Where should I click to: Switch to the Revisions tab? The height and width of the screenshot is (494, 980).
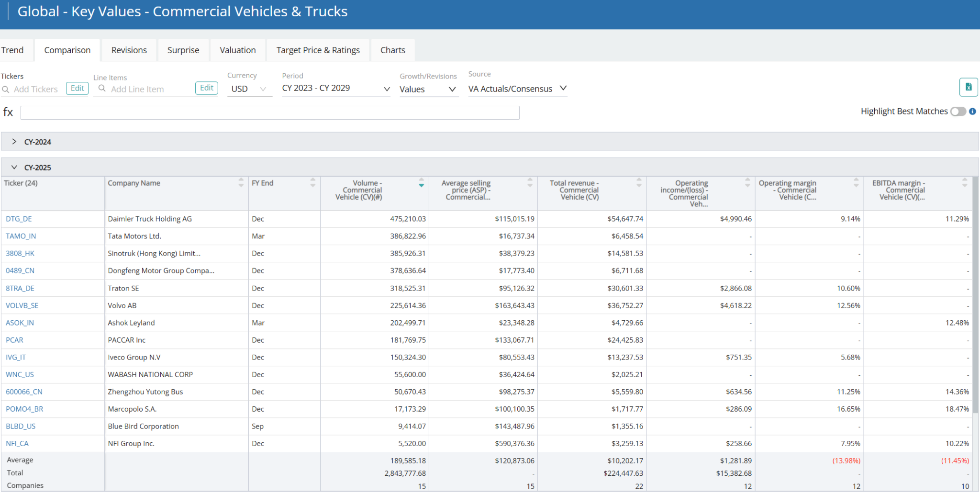[129, 50]
